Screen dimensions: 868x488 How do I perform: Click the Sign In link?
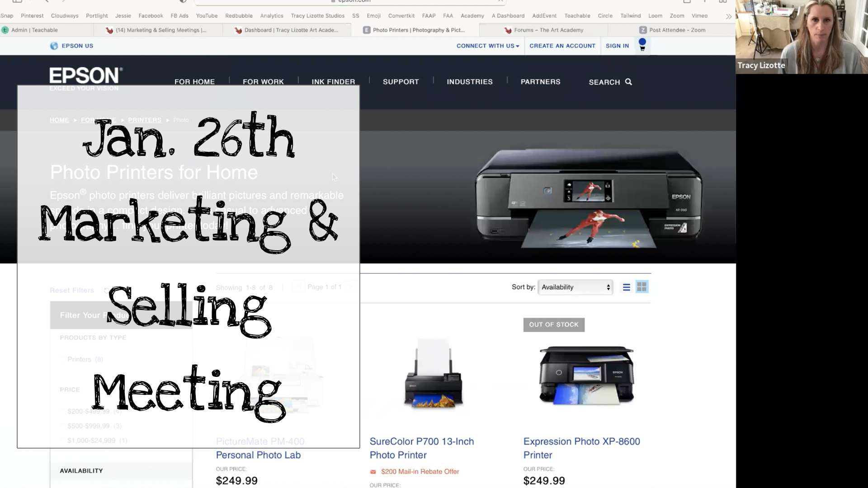617,46
